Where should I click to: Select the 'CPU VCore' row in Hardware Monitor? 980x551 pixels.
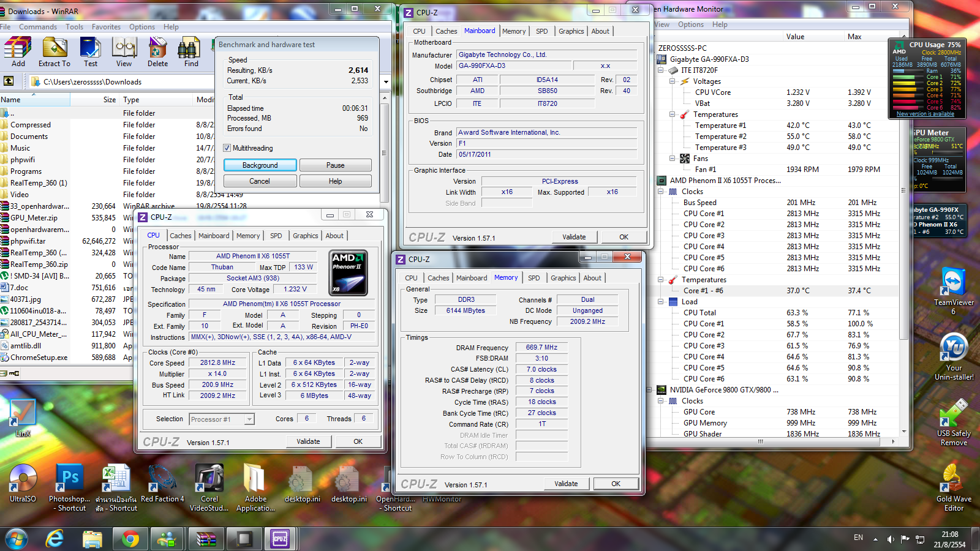coord(778,92)
